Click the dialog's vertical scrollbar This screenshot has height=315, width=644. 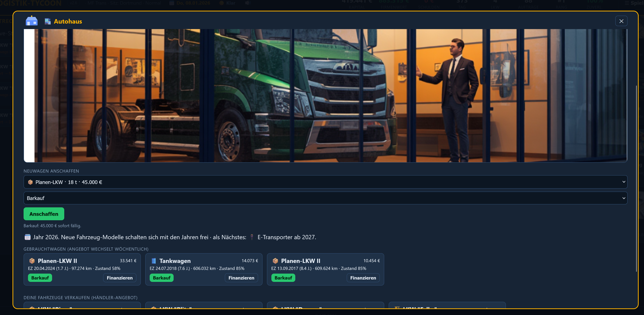point(636,179)
